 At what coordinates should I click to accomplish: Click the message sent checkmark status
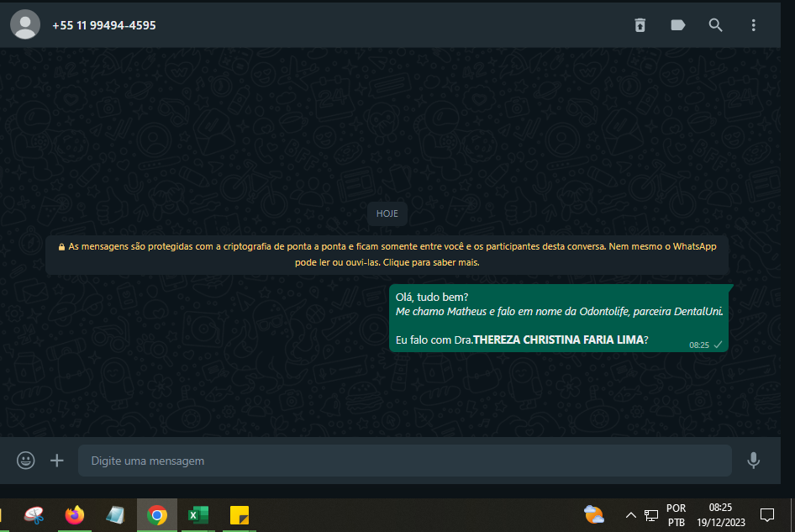(x=718, y=345)
